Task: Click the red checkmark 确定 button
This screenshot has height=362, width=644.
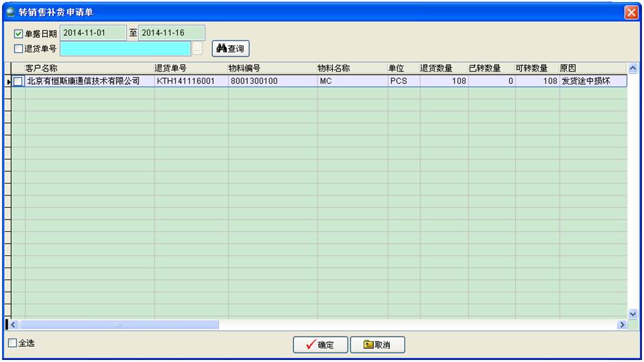Action: 320,345
